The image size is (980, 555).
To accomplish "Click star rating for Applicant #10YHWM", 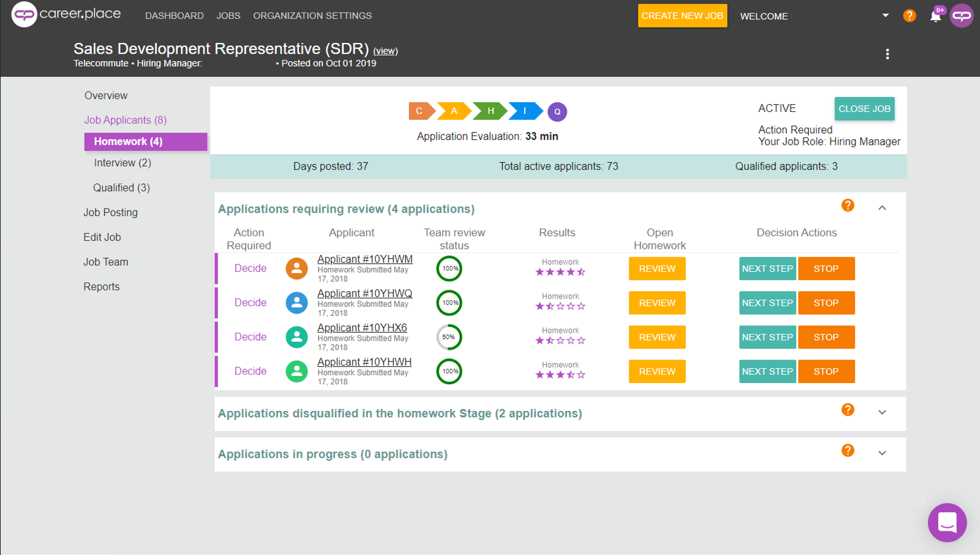I will tap(560, 272).
